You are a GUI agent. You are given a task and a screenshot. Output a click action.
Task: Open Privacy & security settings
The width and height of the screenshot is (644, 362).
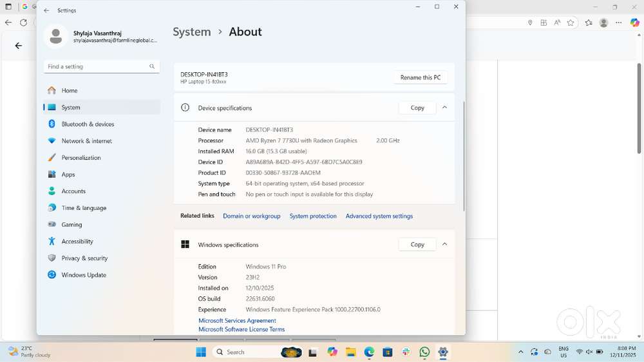pyautogui.click(x=84, y=258)
